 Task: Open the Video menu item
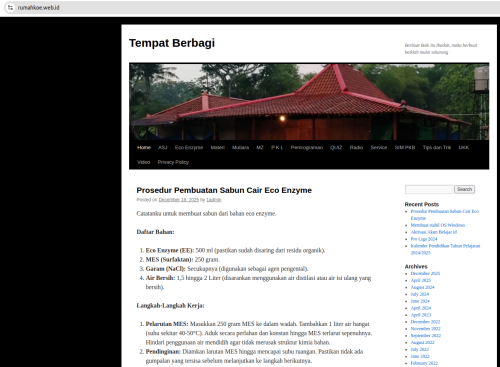pyautogui.click(x=143, y=162)
